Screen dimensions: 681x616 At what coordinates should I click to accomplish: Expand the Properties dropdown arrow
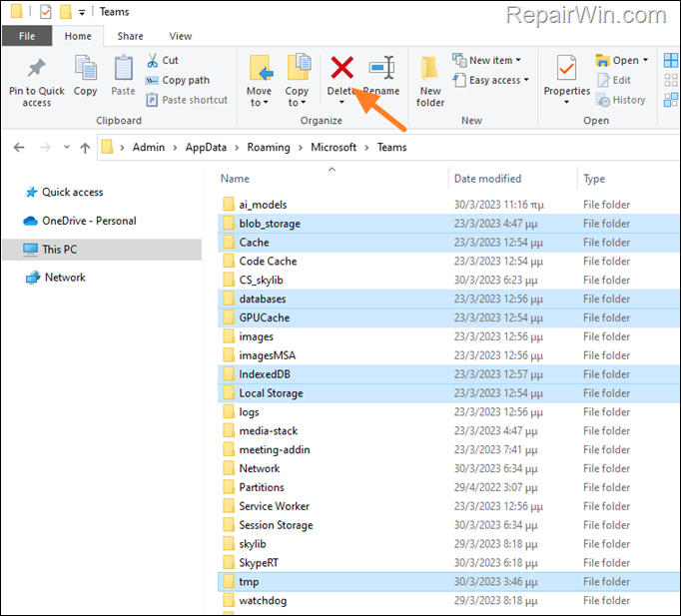pyautogui.click(x=566, y=103)
